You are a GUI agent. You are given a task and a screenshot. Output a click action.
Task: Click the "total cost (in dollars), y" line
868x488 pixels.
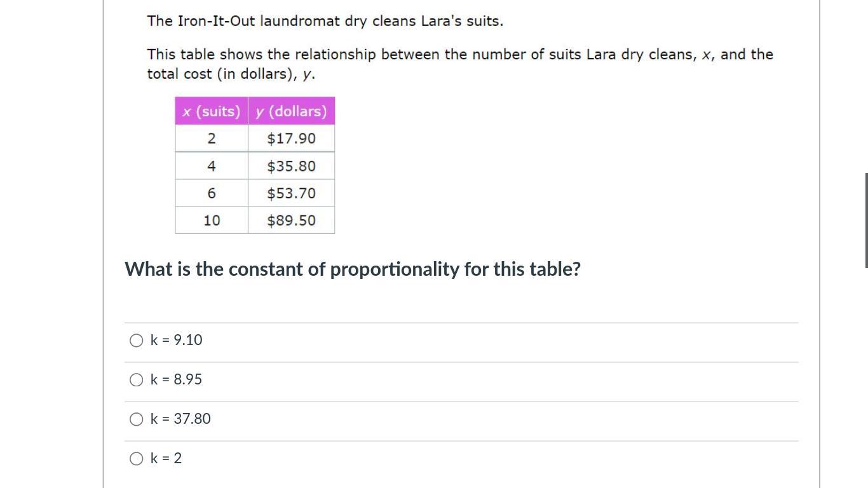click(x=231, y=74)
